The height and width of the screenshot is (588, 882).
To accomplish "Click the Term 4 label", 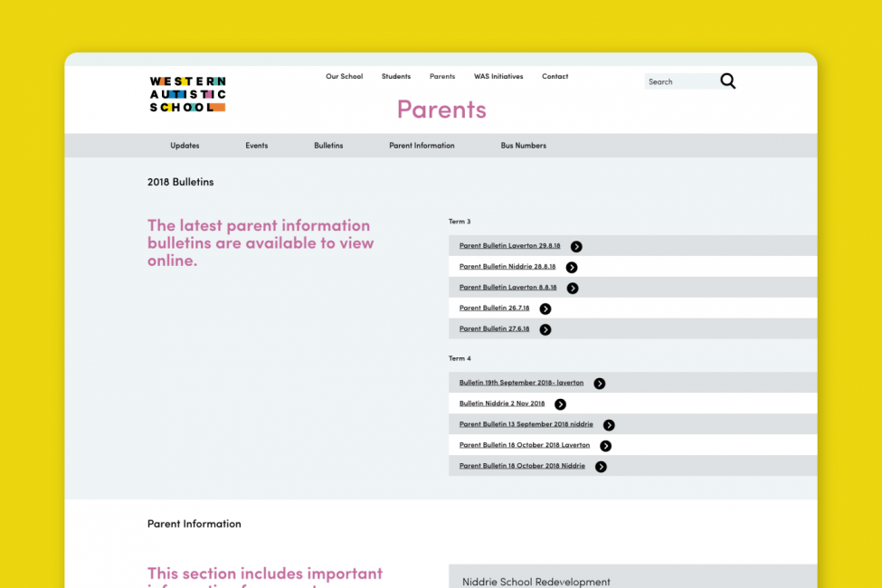I will [x=460, y=358].
